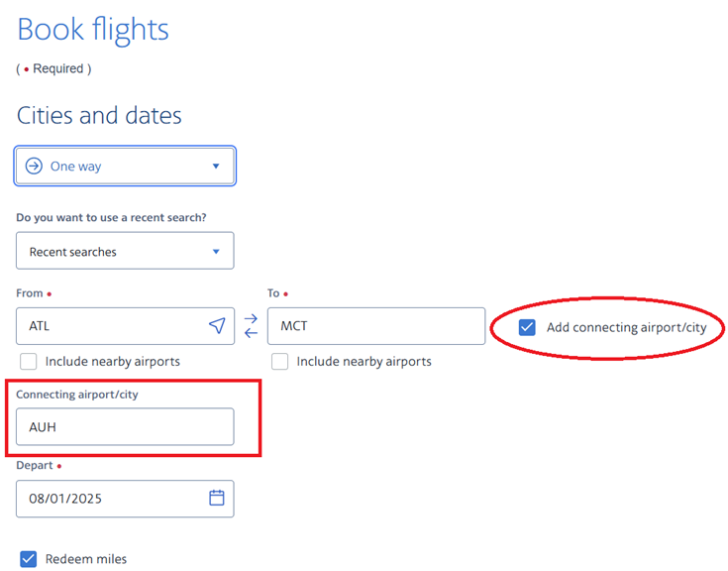This screenshot has height=571, width=728.
Task: Open the Recent searches dropdown
Action: tap(125, 251)
